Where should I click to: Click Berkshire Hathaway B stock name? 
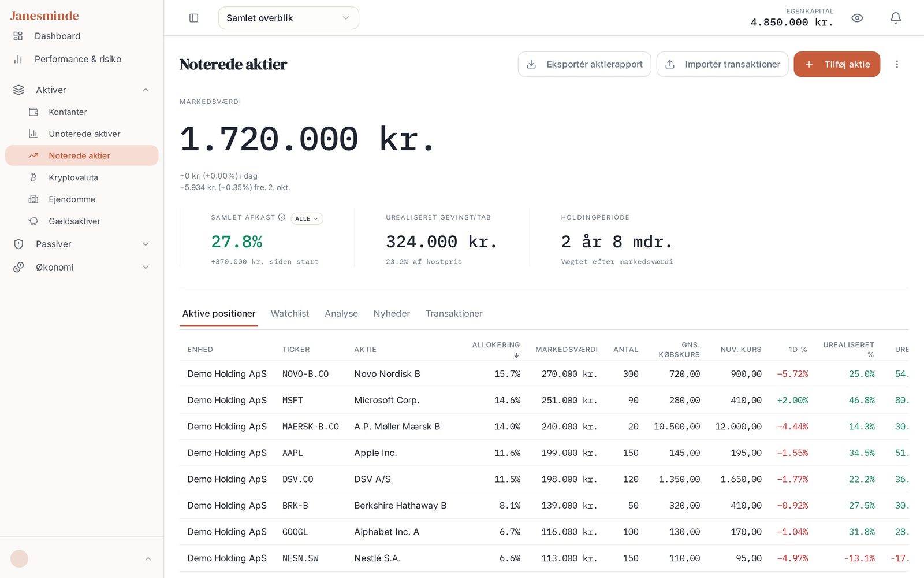[400, 506]
